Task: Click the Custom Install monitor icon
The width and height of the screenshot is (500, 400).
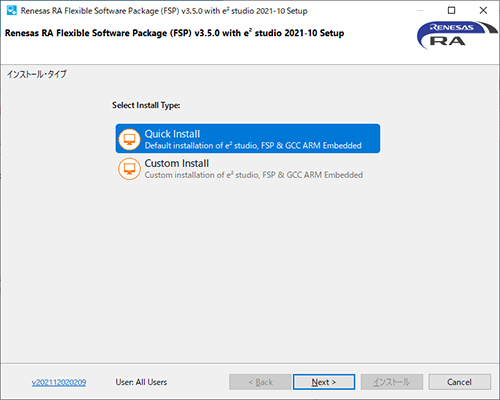Action: (129, 169)
